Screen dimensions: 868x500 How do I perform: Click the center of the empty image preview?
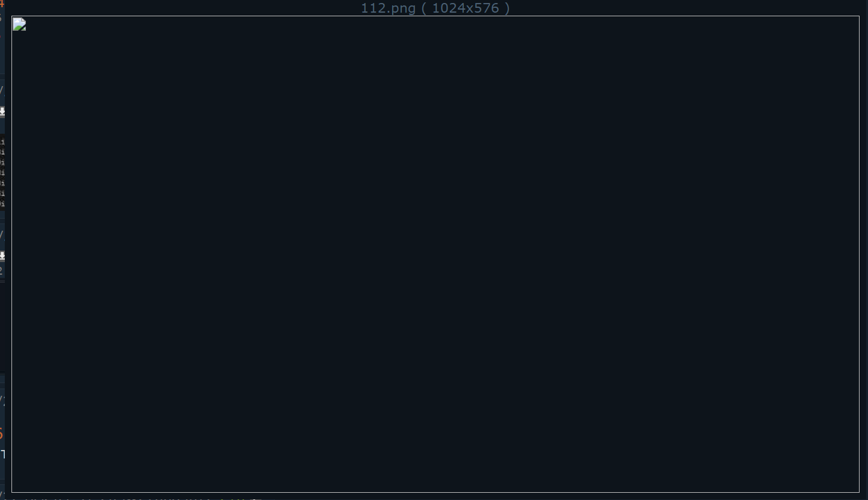pos(436,254)
